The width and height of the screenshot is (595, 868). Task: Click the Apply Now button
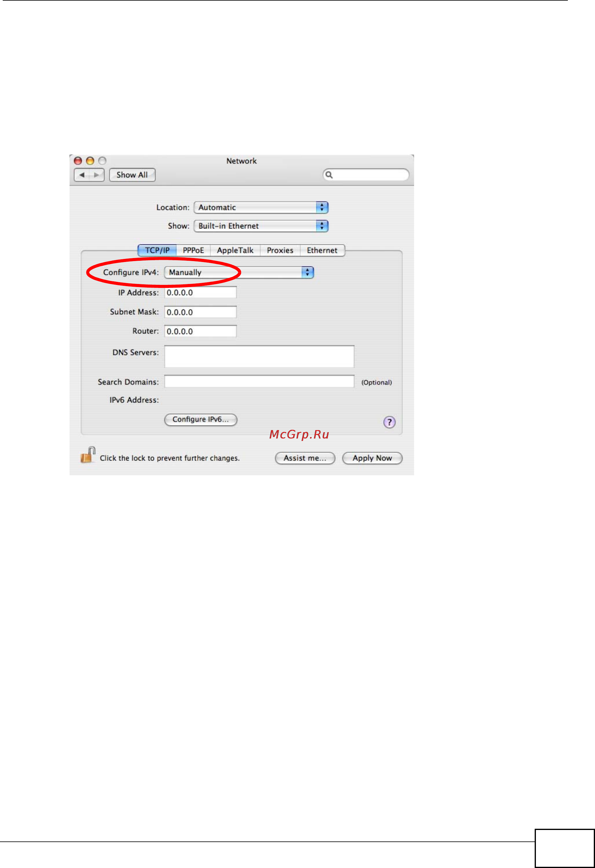coord(372,458)
